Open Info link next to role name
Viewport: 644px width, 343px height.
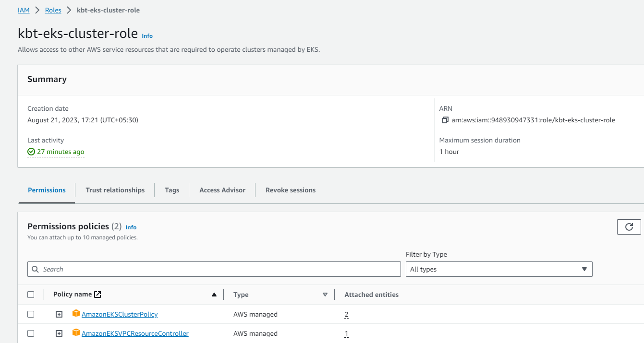[x=147, y=36]
